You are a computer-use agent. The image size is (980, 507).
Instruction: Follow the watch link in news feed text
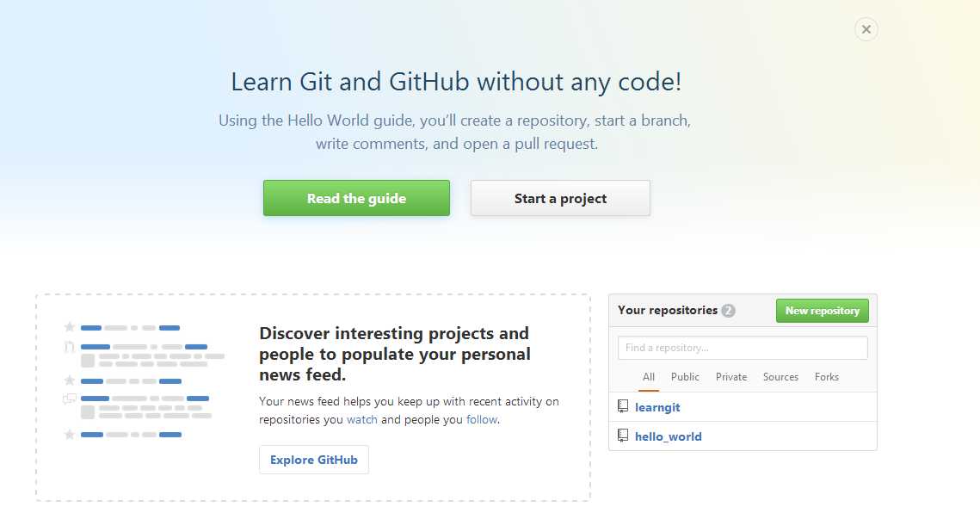362,419
